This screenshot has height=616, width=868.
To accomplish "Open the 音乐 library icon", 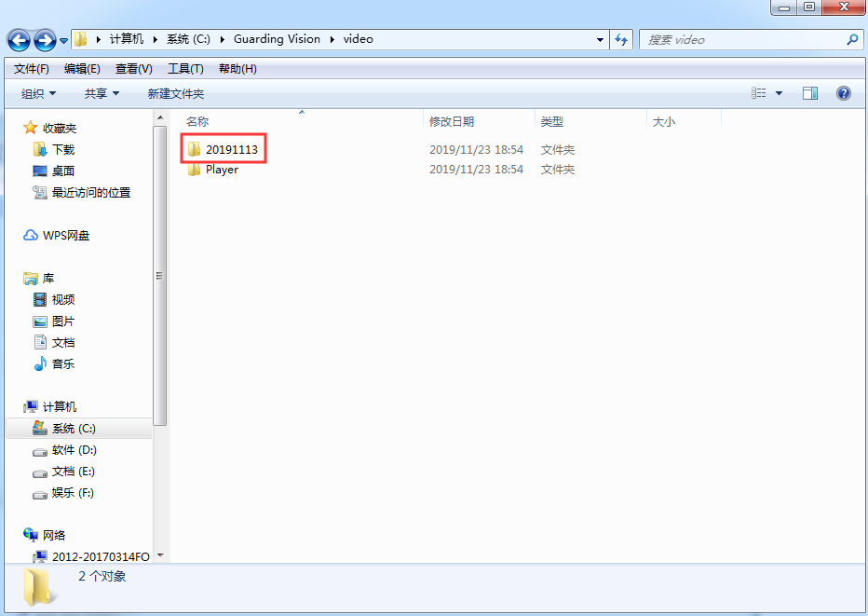I will point(40,364).
